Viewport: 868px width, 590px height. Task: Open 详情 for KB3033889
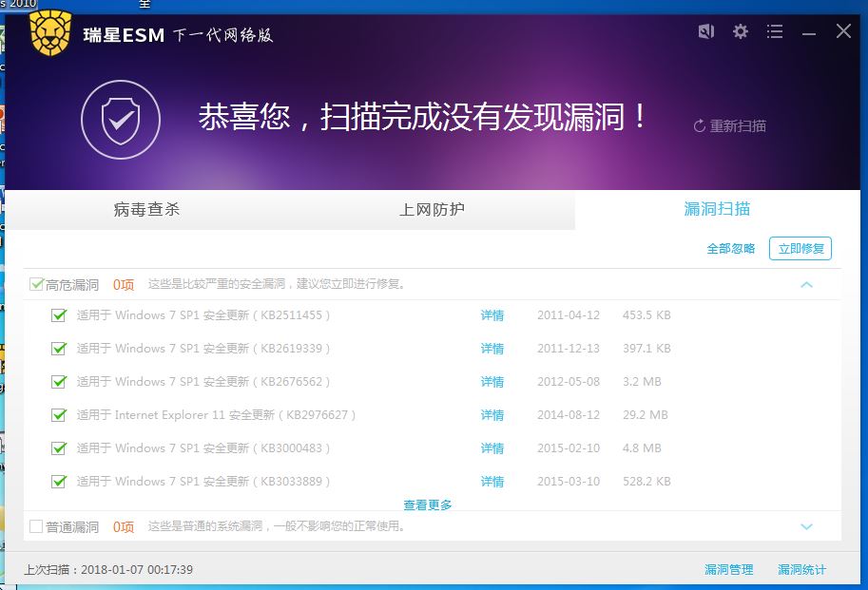click(492, 481)
